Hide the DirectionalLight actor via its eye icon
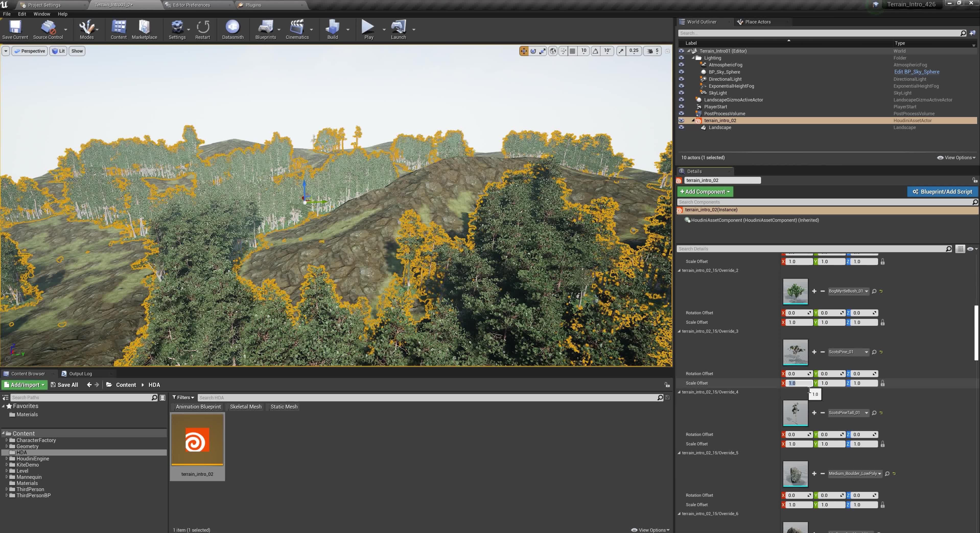Screen dimensions: 980x533 click(x=681, y=79)
